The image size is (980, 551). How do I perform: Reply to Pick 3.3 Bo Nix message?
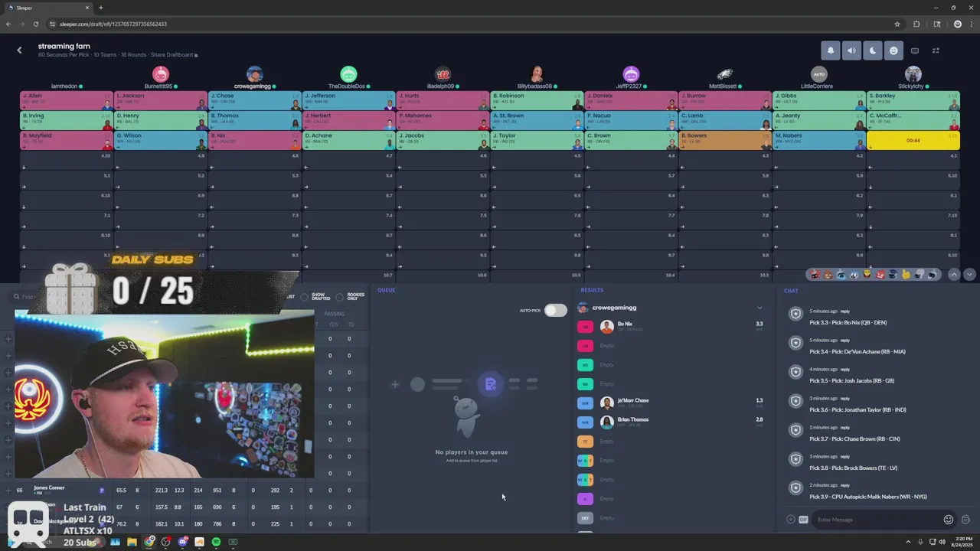(x=845, y=311)
